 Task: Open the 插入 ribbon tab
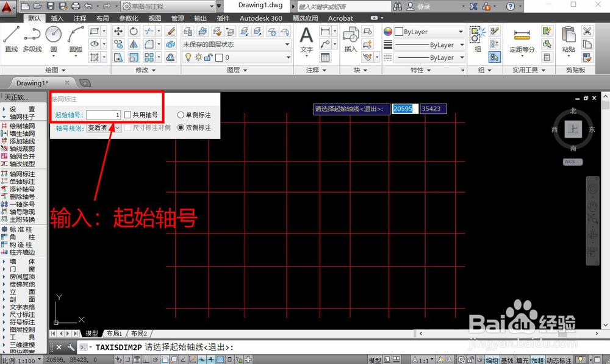(x=57, y=18)
